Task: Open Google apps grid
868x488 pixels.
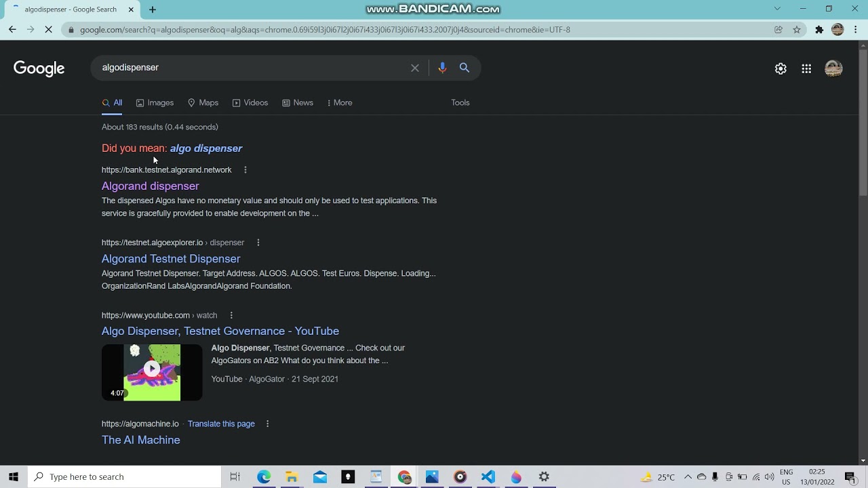Action: click(806, 68)
